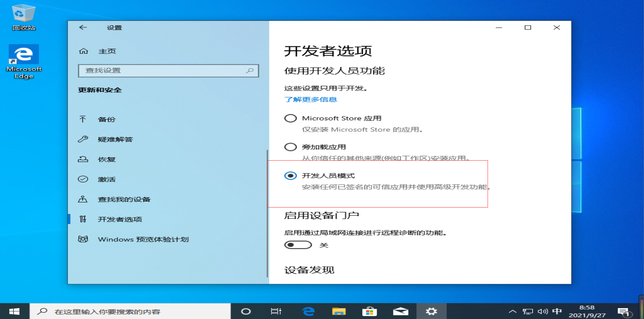Click the search magnifier in 查找设置 box
The height and width of the screenshot is (319, 644).
tap(250, 71)
